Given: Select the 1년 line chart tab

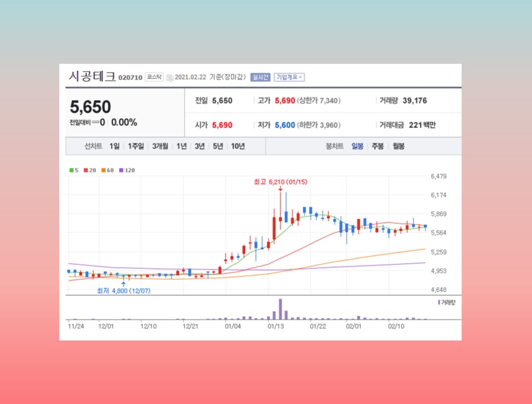Looking at the screenshot, I should (x=181, y=146).
